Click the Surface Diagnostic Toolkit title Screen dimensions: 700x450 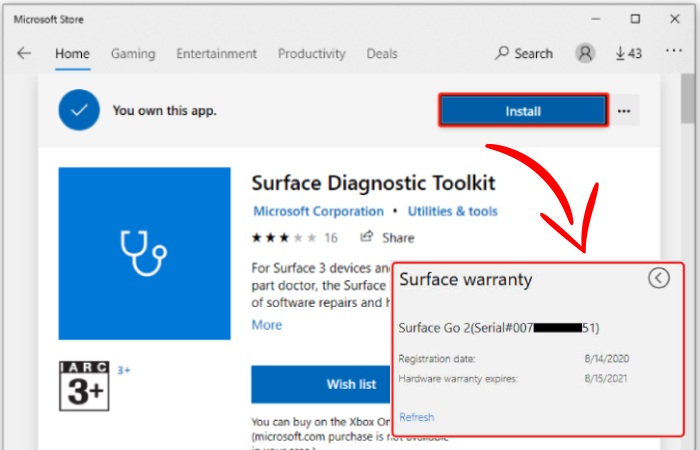tap(374, 183)
